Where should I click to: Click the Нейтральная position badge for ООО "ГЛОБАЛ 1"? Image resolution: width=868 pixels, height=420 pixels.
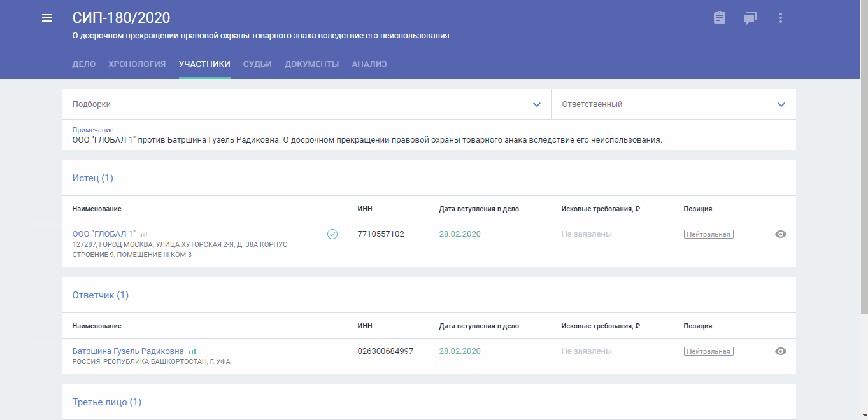coord(709,234)
